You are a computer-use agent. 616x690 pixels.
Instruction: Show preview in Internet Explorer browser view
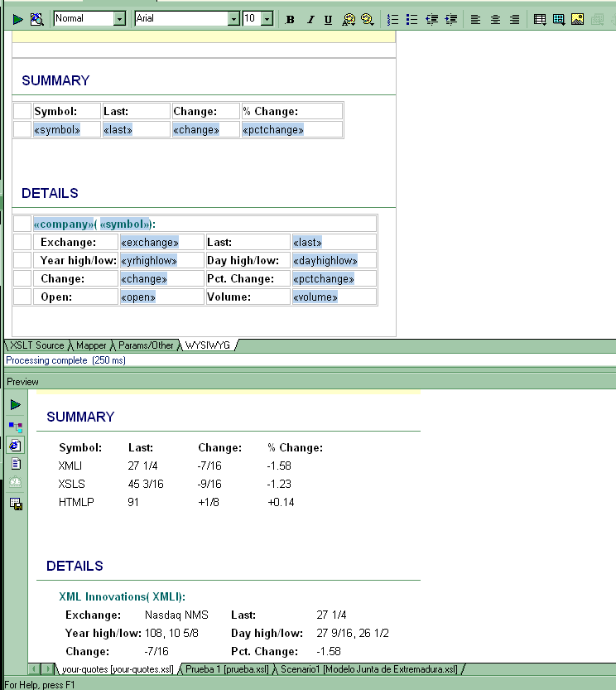coord(16,446)
